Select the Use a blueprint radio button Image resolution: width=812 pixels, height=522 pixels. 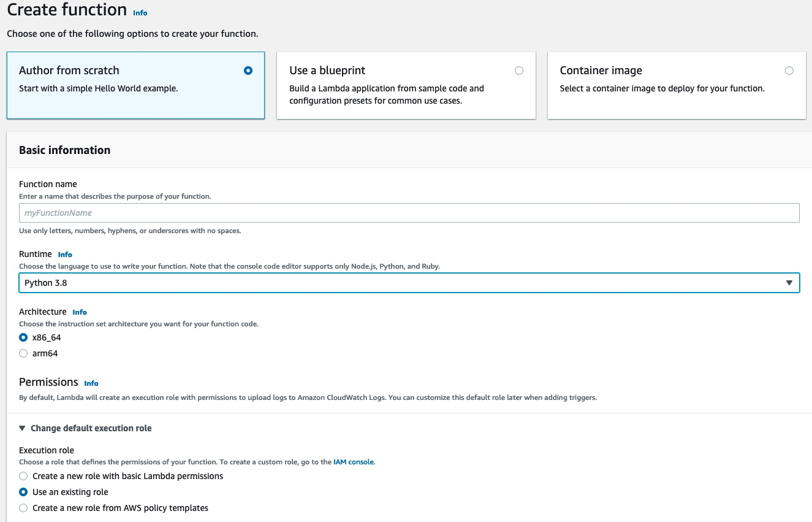(x=519, y=71)
